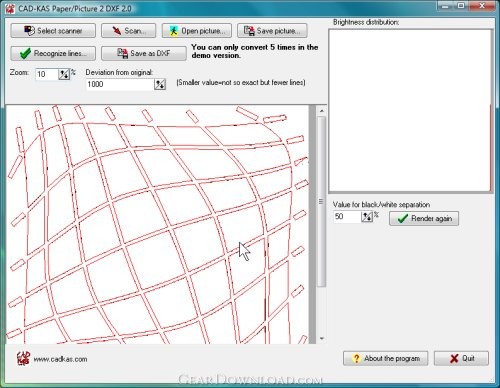Close the CAD-KAS window
500x388 pixels.
point(482,6)
